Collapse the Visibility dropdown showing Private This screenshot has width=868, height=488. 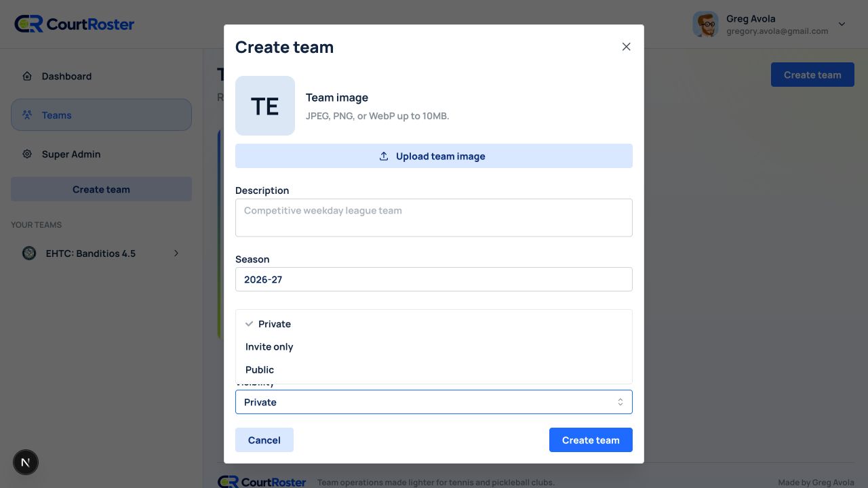(x=434, y=402)
